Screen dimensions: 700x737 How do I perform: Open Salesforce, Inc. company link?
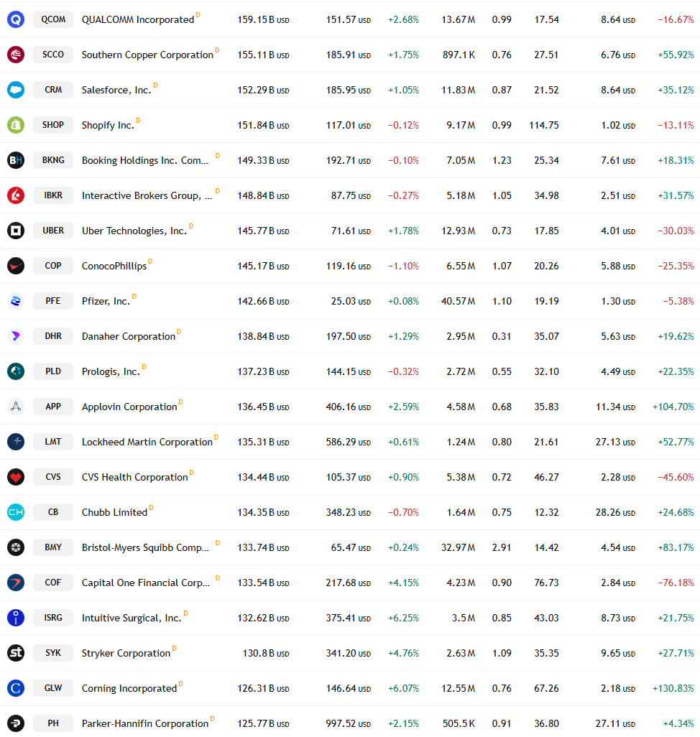click(116, 91)
